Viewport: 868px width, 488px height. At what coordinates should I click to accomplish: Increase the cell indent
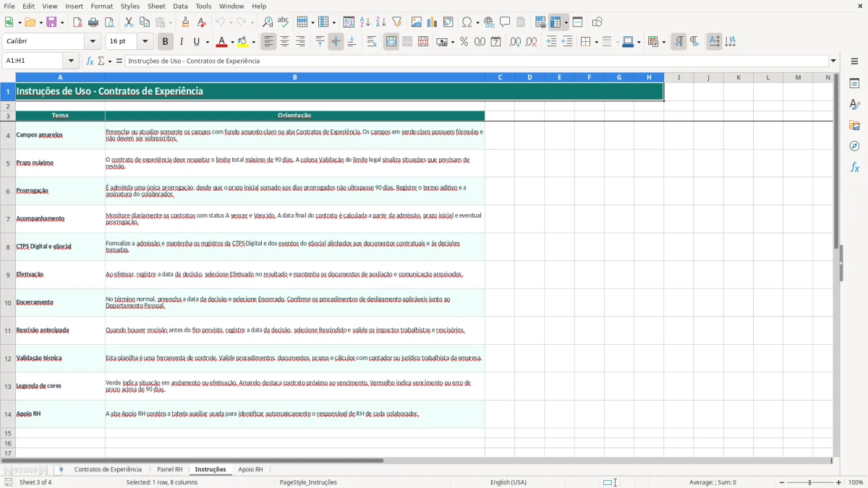[x=551, y=42]
